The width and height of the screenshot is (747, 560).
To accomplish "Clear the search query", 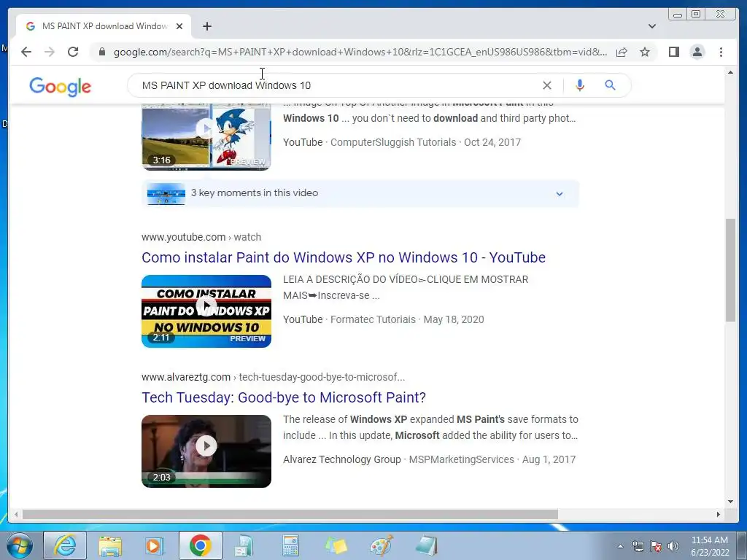I will coord(547,85).
